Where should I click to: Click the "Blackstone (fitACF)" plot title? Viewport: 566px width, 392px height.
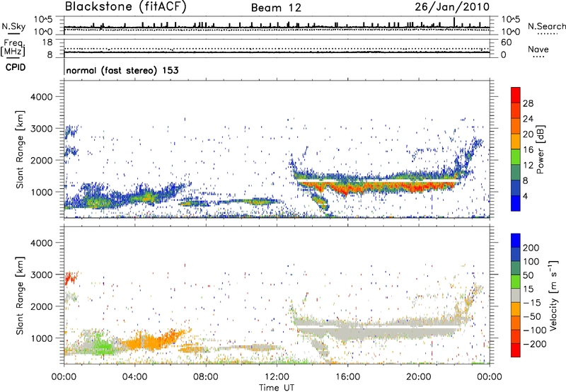click(x=126, y=7)
